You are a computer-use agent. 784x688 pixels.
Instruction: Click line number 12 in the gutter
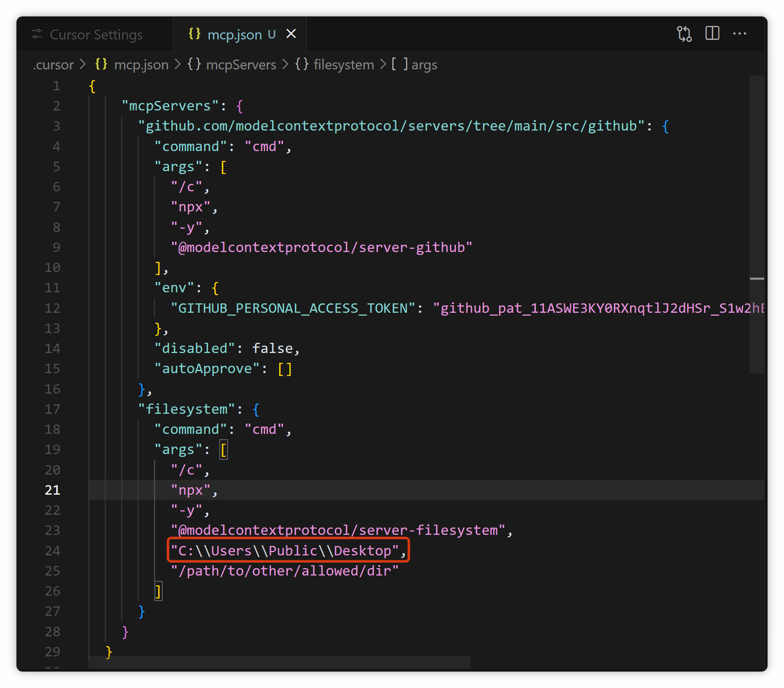pyautogui.click(x=52, y=308)
